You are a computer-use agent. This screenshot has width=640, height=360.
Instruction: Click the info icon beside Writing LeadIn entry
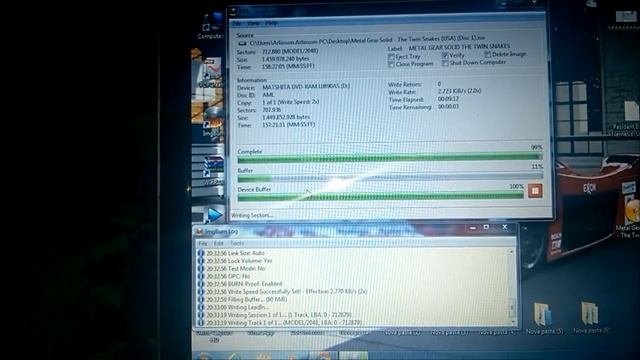coord(201,307)
